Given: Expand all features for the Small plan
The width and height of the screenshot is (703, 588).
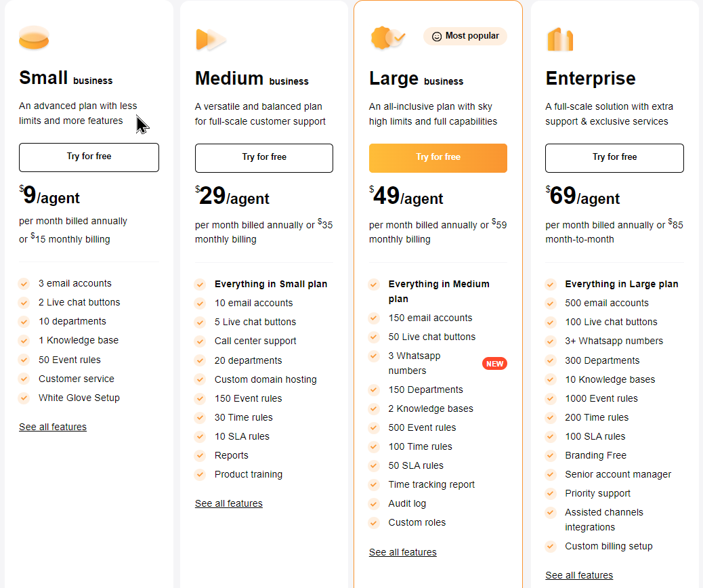Looking at the screenshot, I should pos(53,427).
